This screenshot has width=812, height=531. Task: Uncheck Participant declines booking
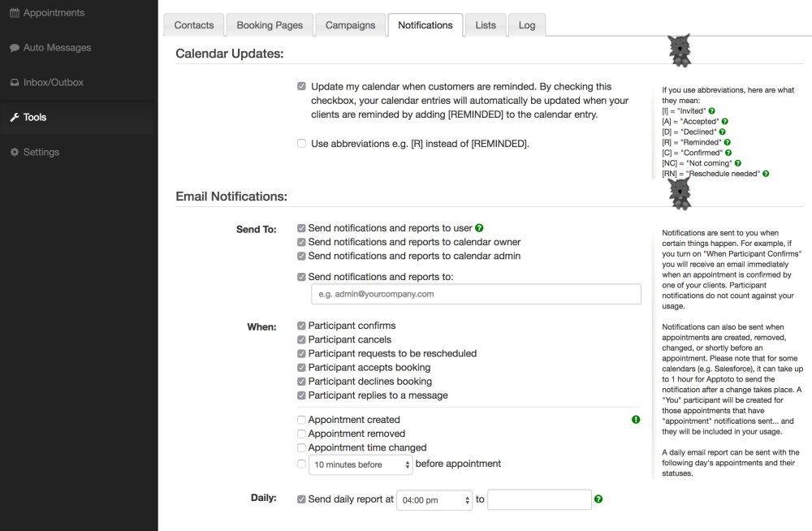pos(301,382)
